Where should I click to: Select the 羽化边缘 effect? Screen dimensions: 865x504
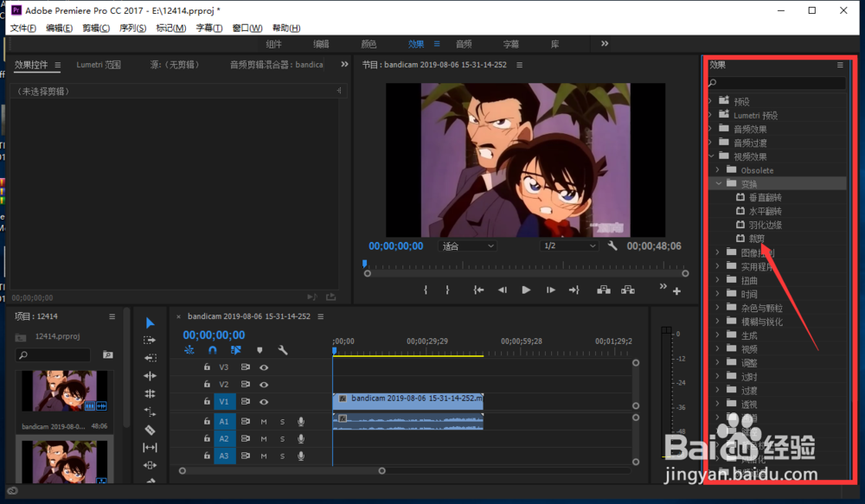click(x=766, y=225)
